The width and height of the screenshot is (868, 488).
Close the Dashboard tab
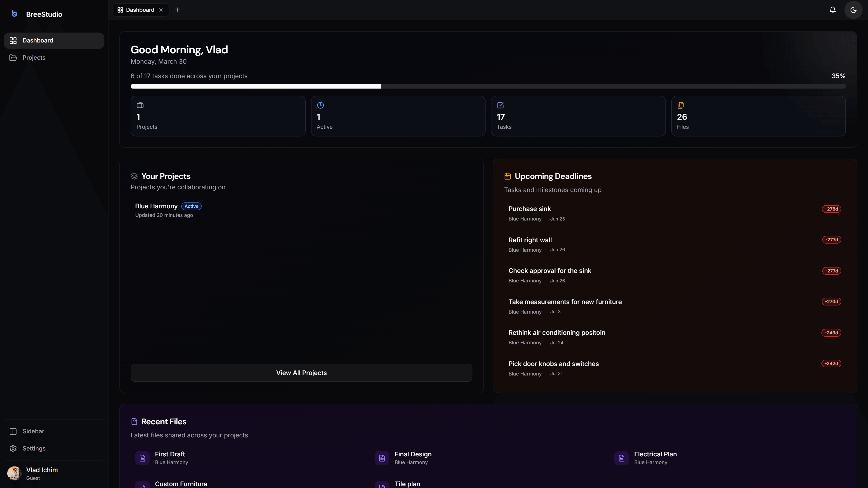(x=161, y=10)
